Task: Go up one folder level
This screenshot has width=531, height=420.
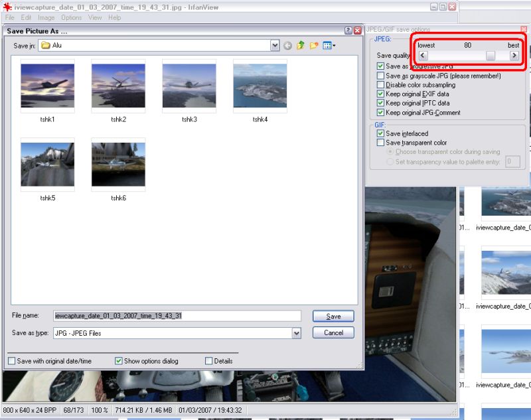Action: (301, 46)
